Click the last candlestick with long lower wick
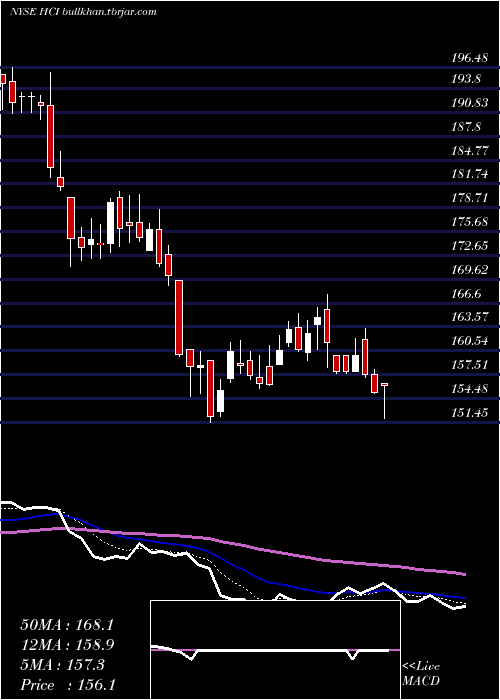 pyautogui.click(x=384, y=401)
